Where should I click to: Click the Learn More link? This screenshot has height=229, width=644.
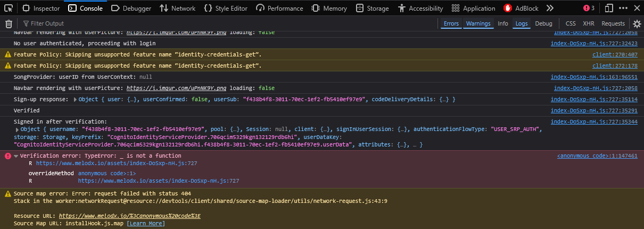(145, 223)
